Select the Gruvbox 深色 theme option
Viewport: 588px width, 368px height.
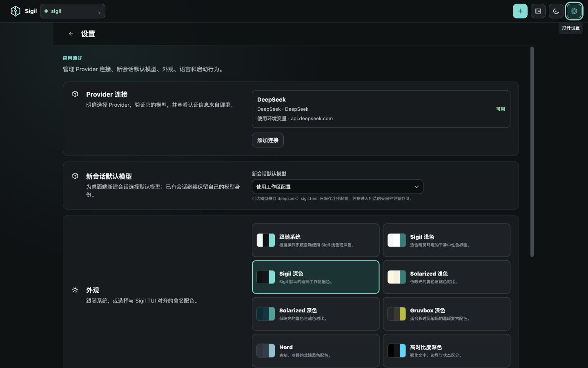(x=446, y=314)
